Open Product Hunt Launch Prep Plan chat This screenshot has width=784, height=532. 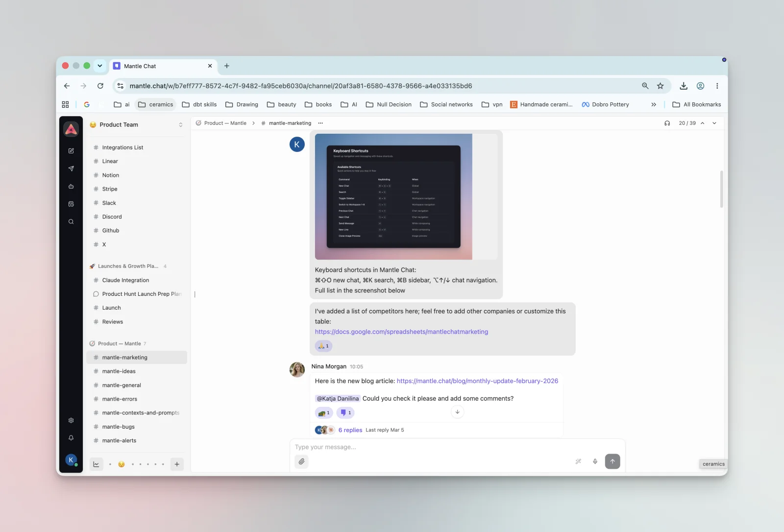point(137,294)
